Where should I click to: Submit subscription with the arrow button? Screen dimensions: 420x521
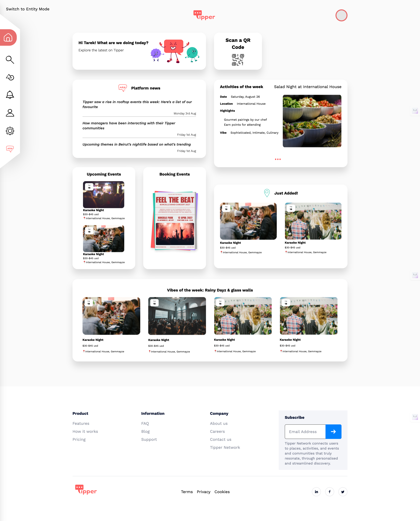click(x=333, y=432)
